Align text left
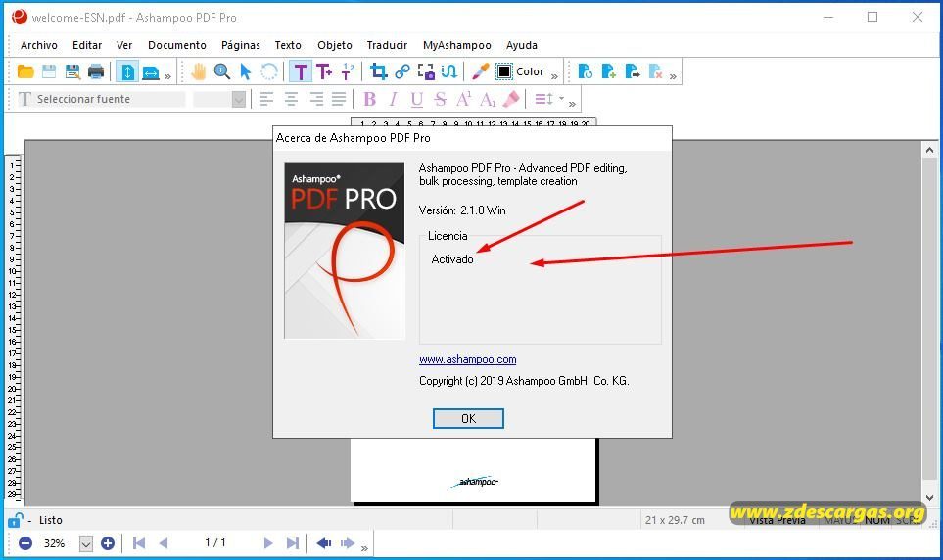Image resolution: width=943 pixels, height=560 pixels. click(x=266, y=99)
